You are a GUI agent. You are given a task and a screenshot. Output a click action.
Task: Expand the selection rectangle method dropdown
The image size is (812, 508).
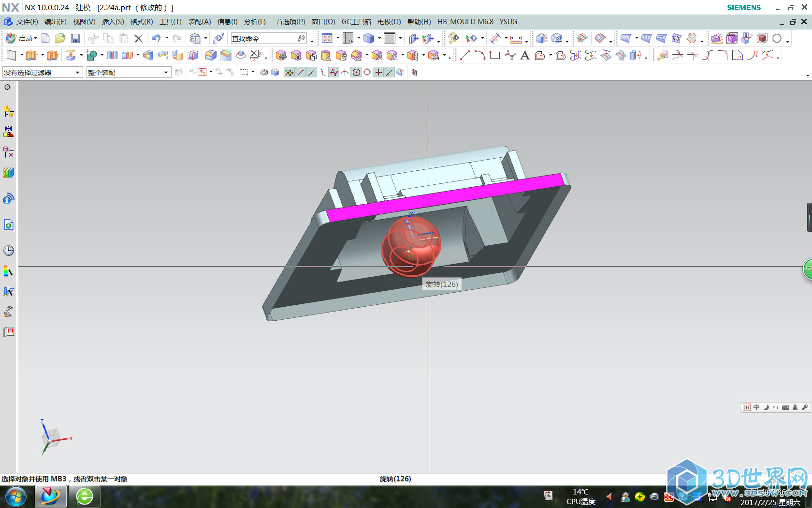tap(253, 73)
